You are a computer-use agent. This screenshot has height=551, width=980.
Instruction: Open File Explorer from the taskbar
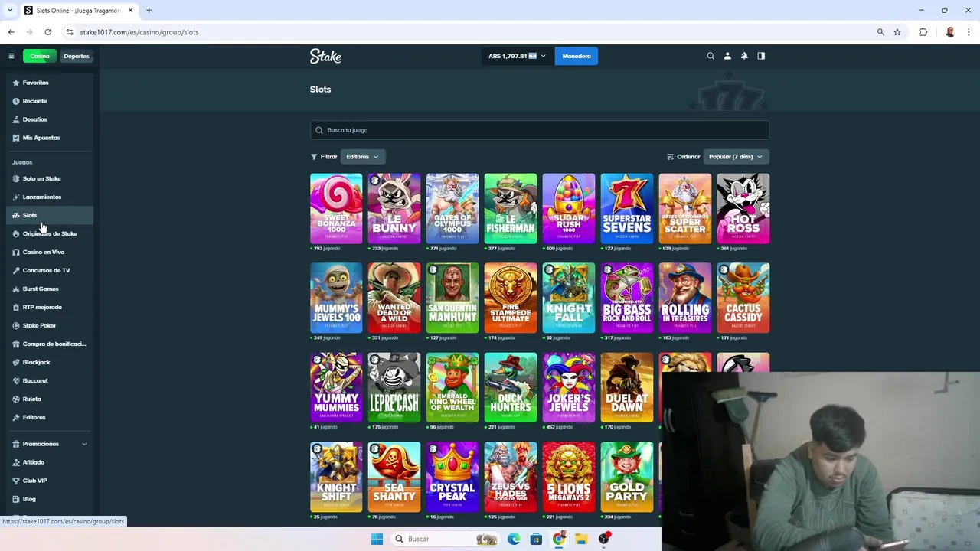click(581, 539)
